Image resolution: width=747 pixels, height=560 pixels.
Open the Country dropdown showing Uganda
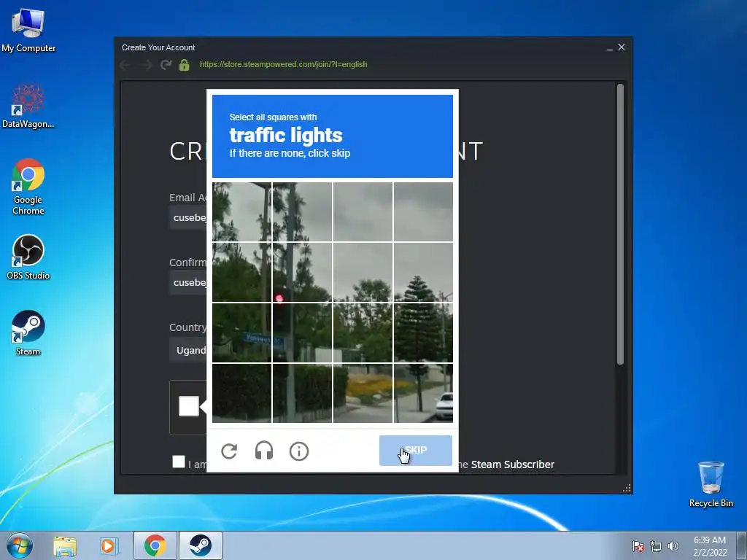(188, 350)
